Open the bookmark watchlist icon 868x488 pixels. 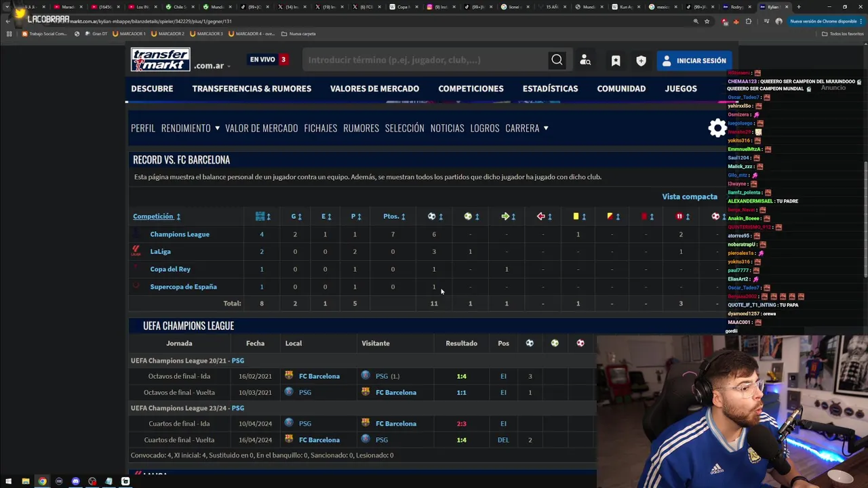coord(616,61)
